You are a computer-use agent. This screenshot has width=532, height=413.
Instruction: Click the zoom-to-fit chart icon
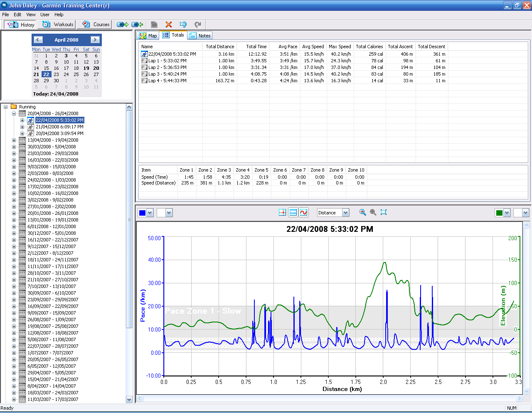pyautogui.click(x=384, y=212)
